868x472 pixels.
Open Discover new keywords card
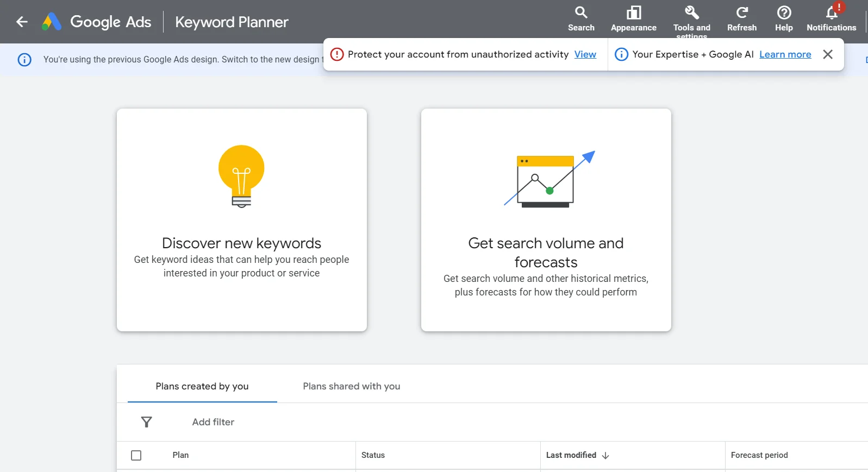click(x=242, y=220)
